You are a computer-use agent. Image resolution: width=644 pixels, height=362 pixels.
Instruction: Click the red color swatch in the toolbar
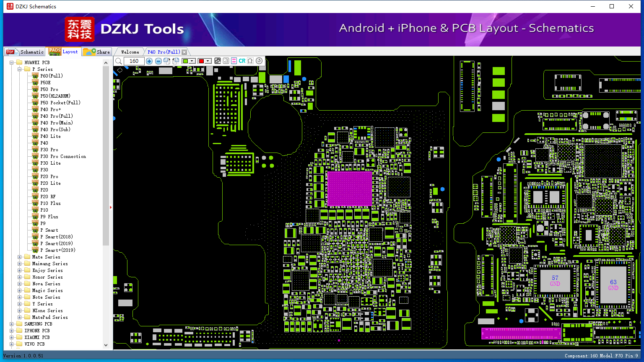tap(201, 61)
